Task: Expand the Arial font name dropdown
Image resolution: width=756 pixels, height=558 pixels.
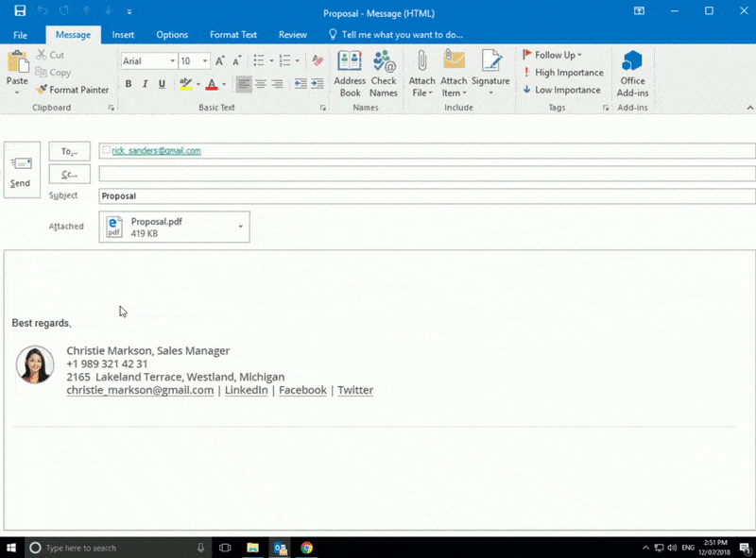Action: (x=173, y=61)
